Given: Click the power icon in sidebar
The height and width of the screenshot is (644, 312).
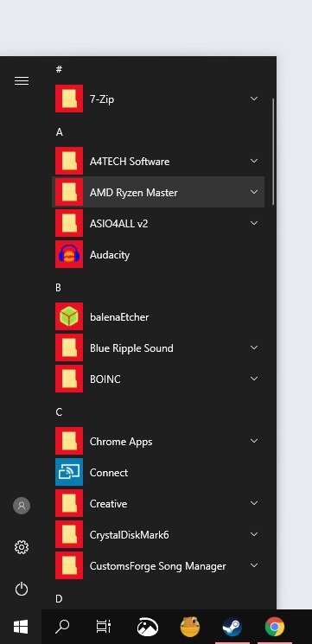Looking at the screenshot, I should click(22, 589).
